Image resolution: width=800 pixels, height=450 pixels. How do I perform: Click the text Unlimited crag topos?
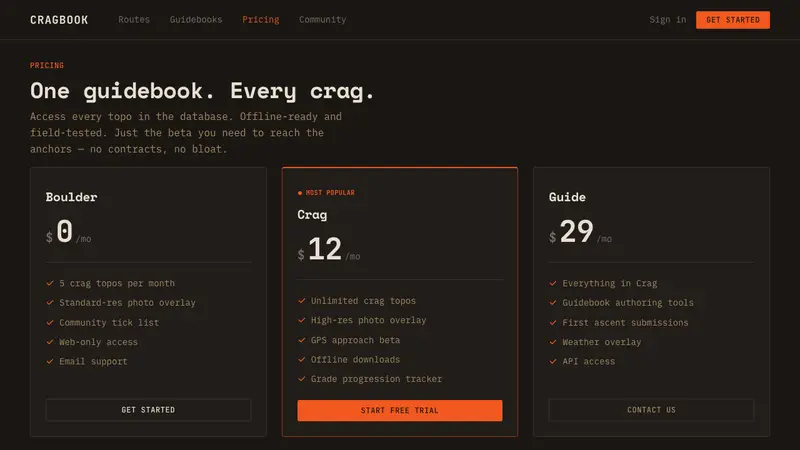click(363, 301)
